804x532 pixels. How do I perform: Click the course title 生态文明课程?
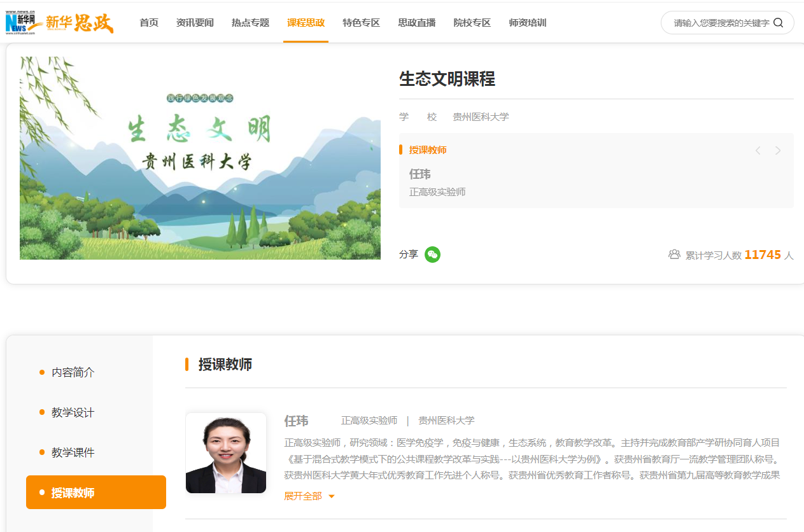pyautogui.click(x=447, y=79)
